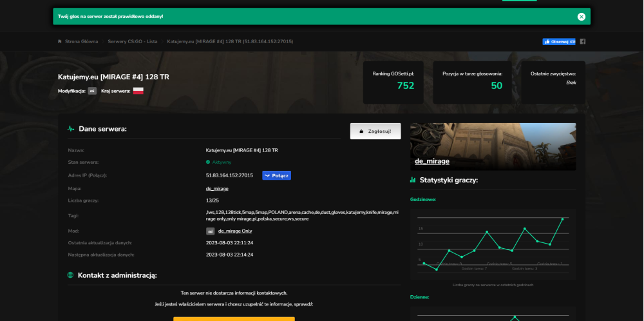Image resolution: width=644 pixels, height=321 pixels.
Task: Click next update time 2023-08-03 22:14:24
Action: pyautogui.click(x=229, y=255)
